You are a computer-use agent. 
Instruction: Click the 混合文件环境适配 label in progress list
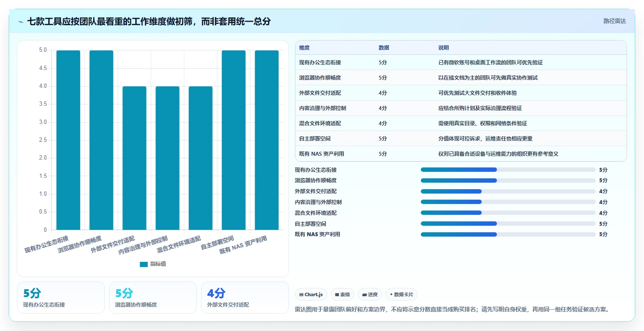point(315,213)
